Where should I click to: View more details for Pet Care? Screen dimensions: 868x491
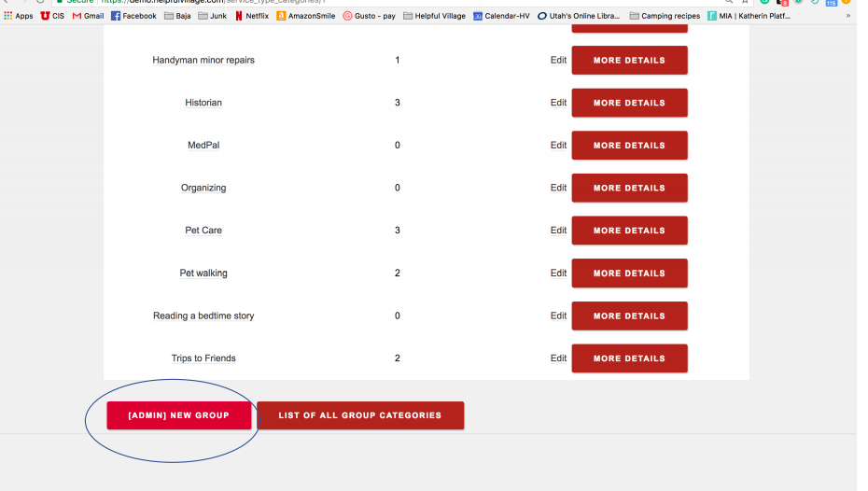point(629,231)
